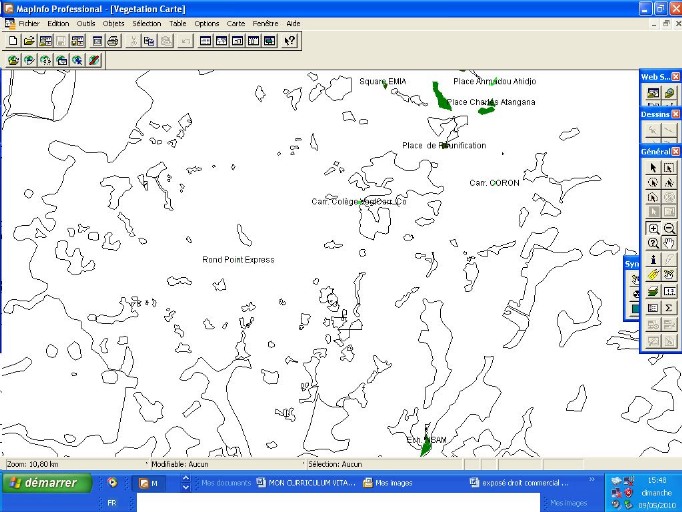Open the Sélection menu
This screenshot has width=682, height=512.
click(146, 23)
